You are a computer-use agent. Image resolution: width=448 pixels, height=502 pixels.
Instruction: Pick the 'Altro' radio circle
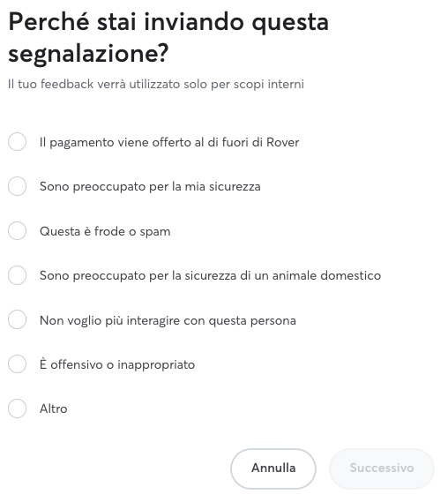[18, 408]
